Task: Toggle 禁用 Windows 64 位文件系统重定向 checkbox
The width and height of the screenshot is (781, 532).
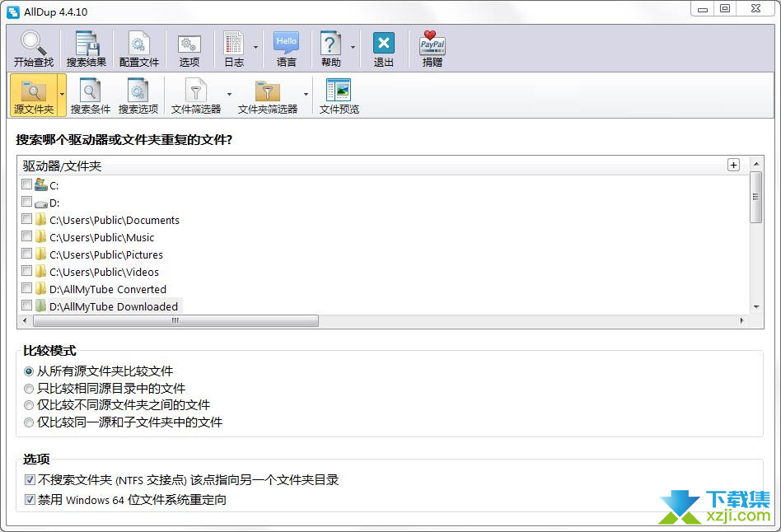Action: pos(30,499)
